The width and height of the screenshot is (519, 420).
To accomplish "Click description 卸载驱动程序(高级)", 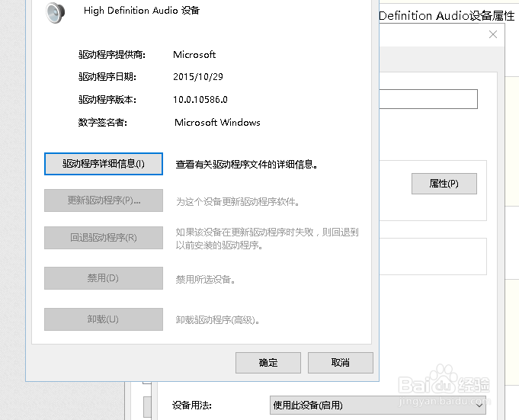I will pos(217,320).
